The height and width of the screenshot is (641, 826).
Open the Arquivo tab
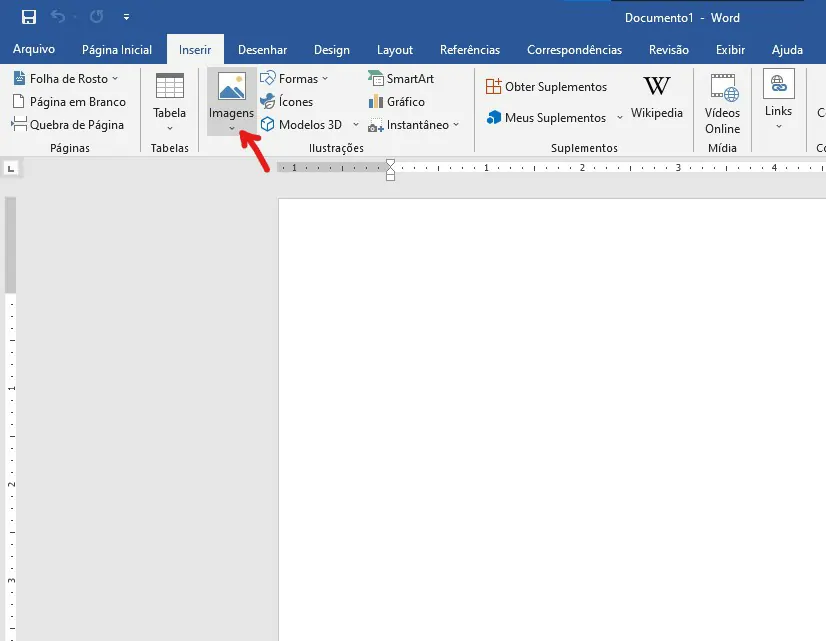click(34, 50)
